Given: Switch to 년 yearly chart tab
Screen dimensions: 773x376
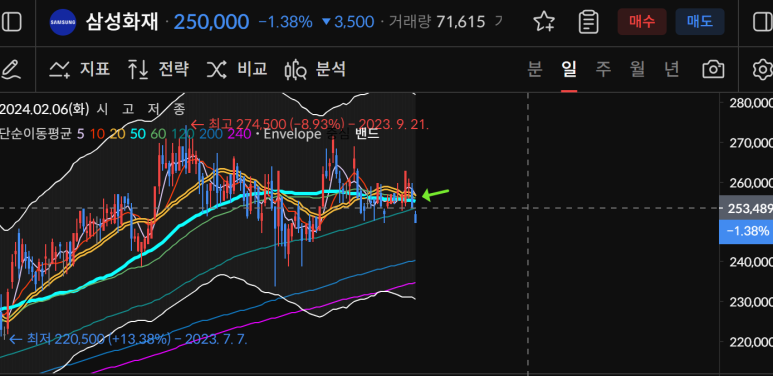Looking at the screenshot, I should pyautogui.click(x=671, y=69).
